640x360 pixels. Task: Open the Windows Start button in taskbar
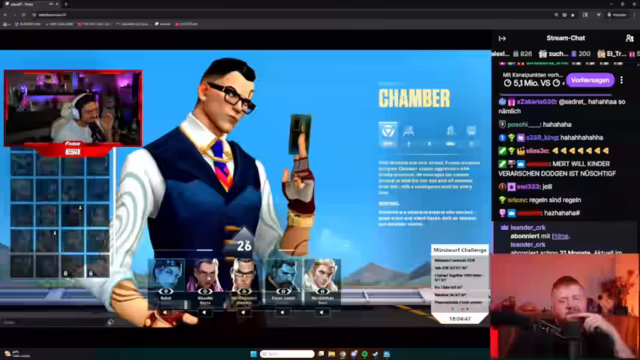click(x=253, y=354)
